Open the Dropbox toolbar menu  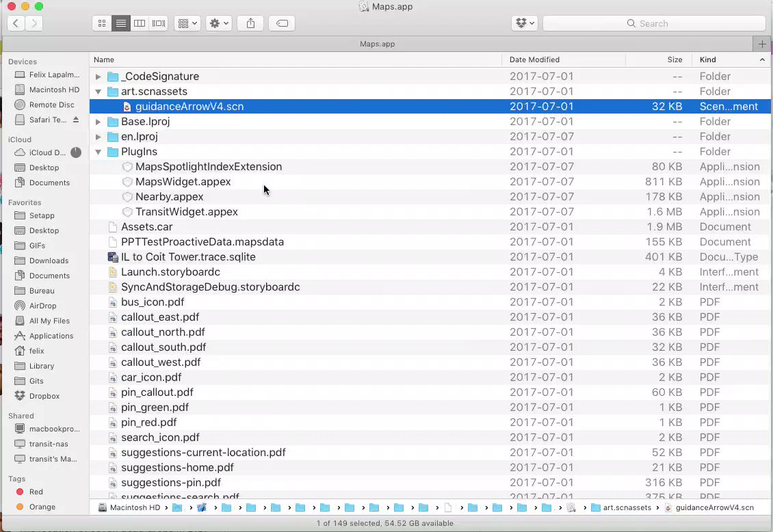pos(525,23)
